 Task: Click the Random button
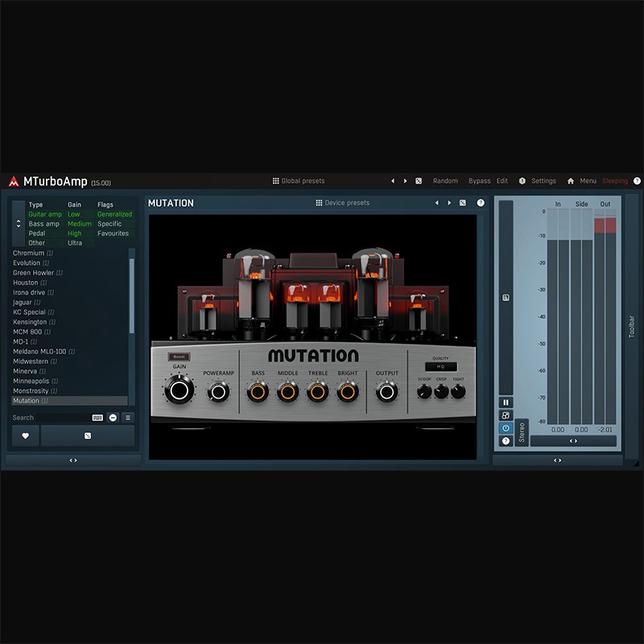[445, 180]
